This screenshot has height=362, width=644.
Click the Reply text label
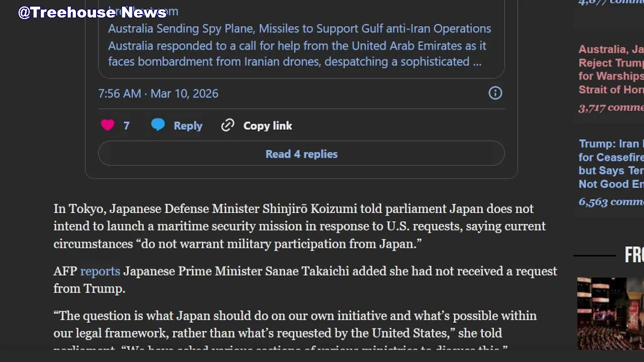[x=188, y=126]
